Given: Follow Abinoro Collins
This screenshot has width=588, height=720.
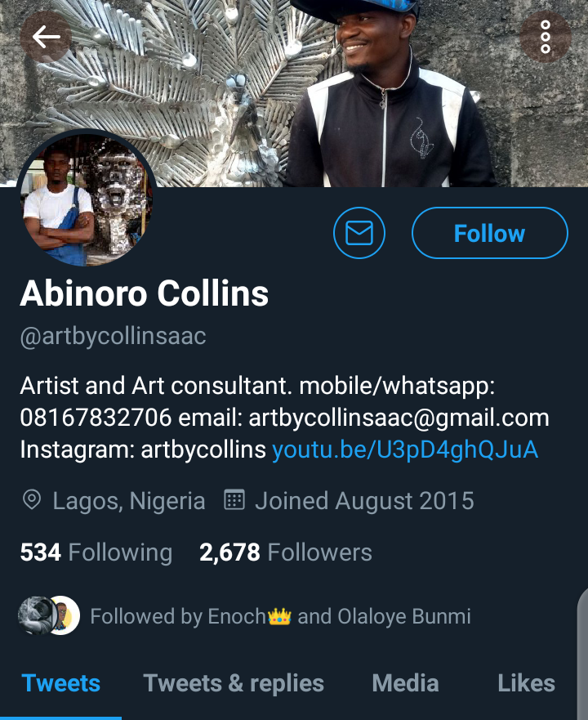Looking at the screenshot, I should pos(490,233).
